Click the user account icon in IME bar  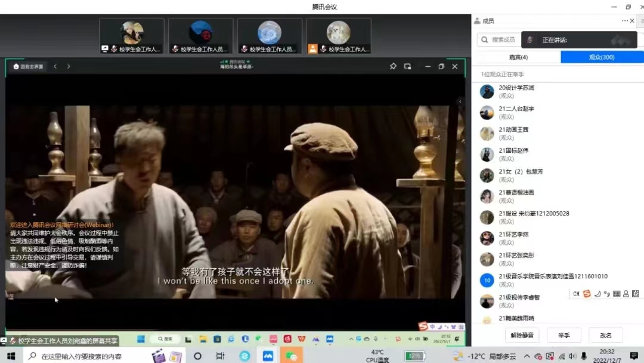click(626, 294)
